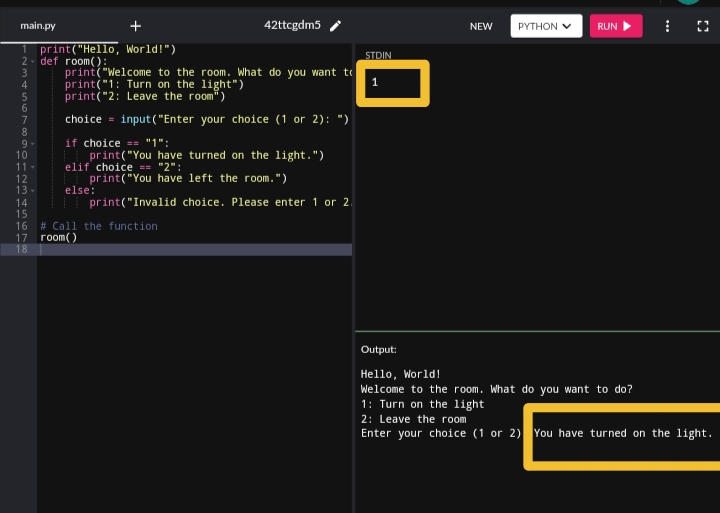Viewport: 720px width, 513px height.
Task: Click the Output: label
Action: pyautogui.click(x=378, y=350)
